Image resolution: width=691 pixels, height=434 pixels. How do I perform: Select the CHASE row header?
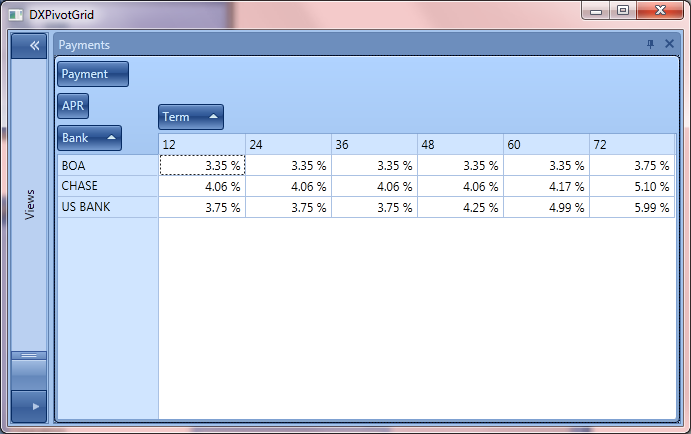(x=108, y=186)
